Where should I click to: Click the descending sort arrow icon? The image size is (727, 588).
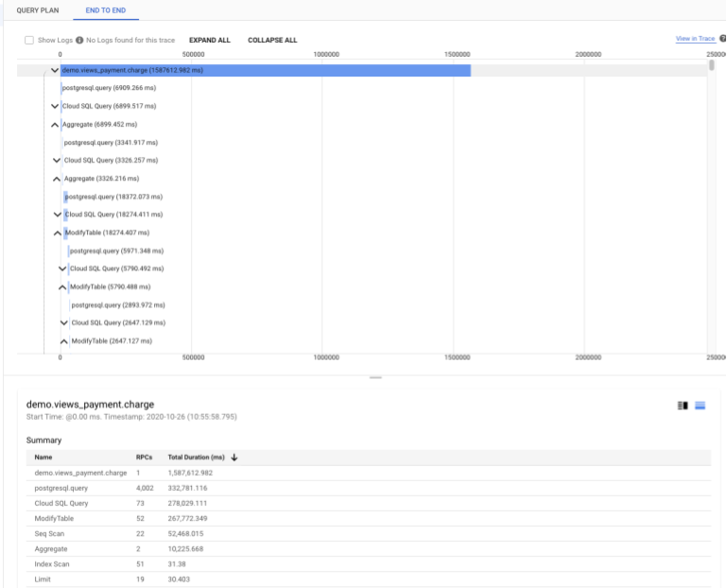(234, 458)
